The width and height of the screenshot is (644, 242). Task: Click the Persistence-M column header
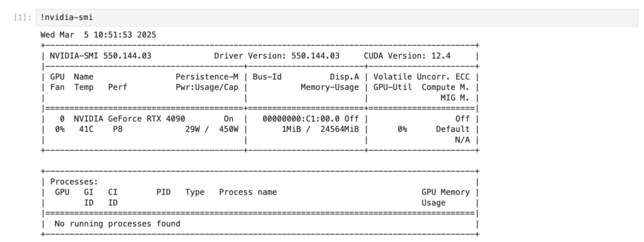[207, 77]
